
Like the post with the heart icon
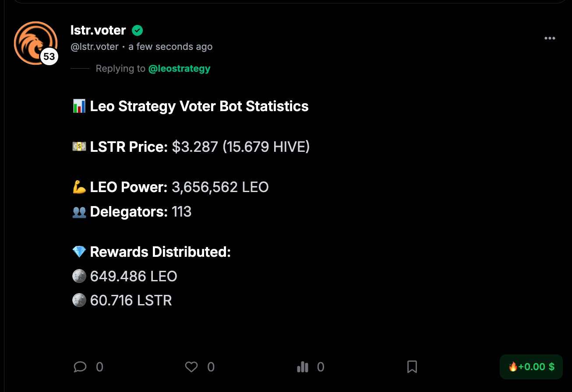click(191, 367)
